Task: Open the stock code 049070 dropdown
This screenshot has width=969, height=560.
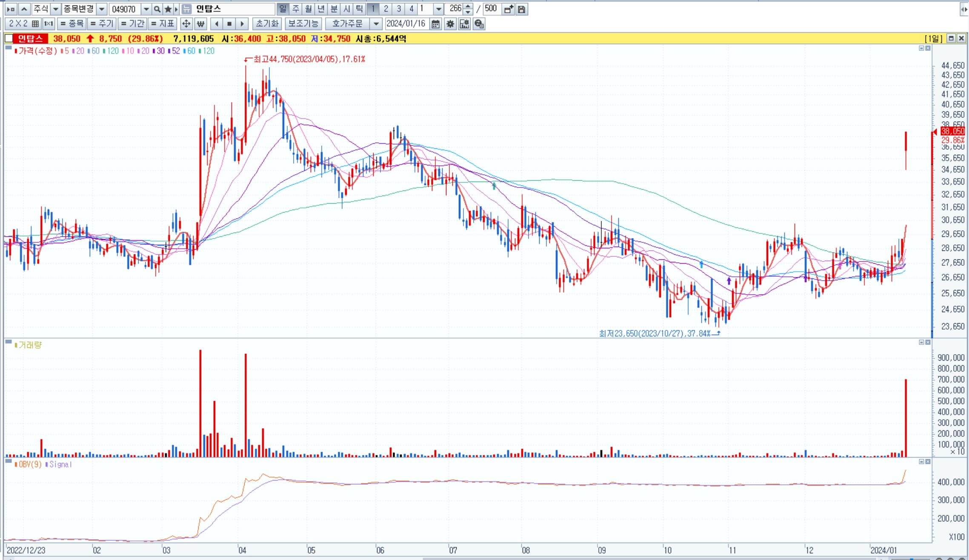Action: click(x=146, y=9)
